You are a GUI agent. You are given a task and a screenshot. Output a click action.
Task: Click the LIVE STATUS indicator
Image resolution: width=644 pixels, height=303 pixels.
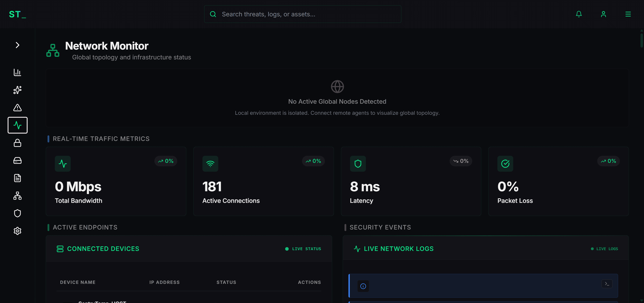(303, 249)
